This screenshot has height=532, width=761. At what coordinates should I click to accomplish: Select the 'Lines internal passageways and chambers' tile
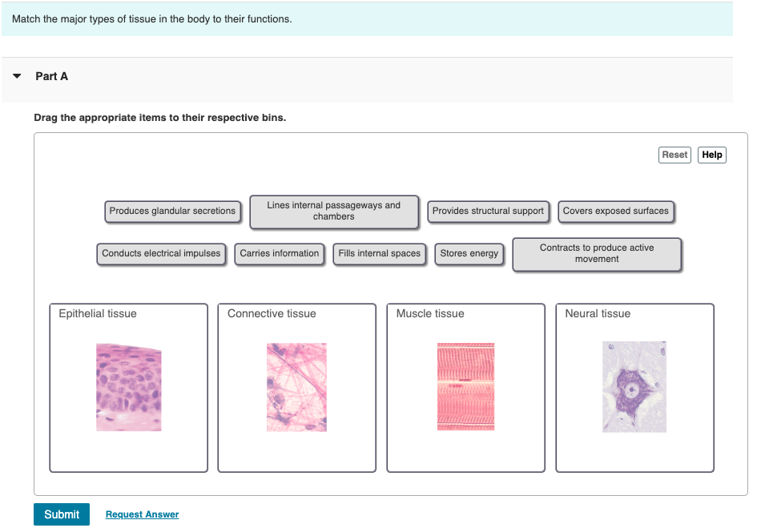(x=334, y=212)
